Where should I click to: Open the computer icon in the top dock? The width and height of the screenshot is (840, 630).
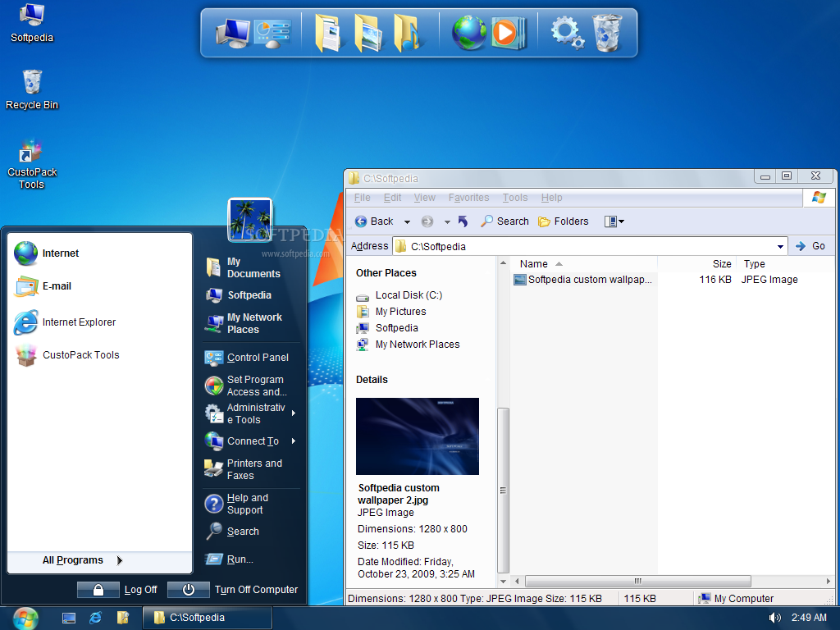click(233, 33)
